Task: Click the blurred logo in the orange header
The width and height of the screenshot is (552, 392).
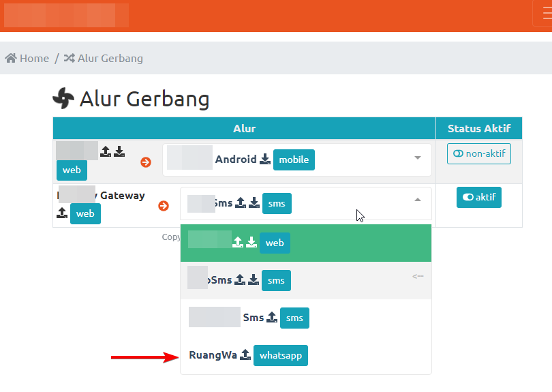Action: coord(65,15)
